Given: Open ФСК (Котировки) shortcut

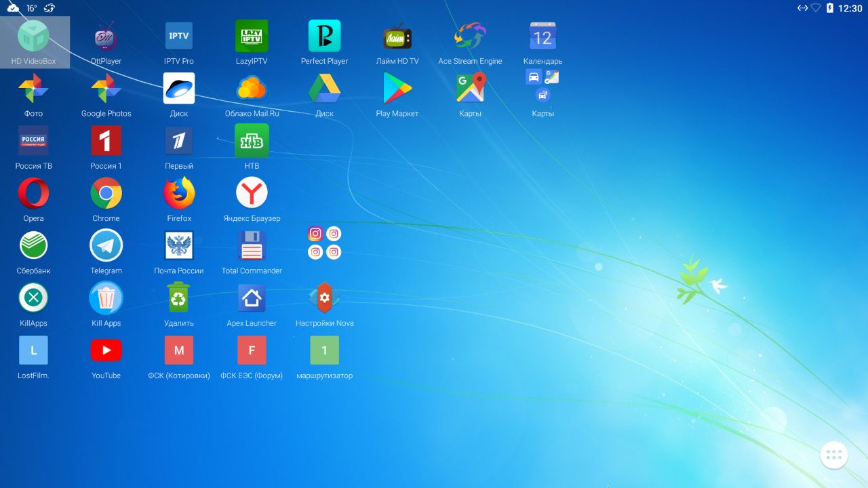Looking at the screenshot, I should (179, 350).
